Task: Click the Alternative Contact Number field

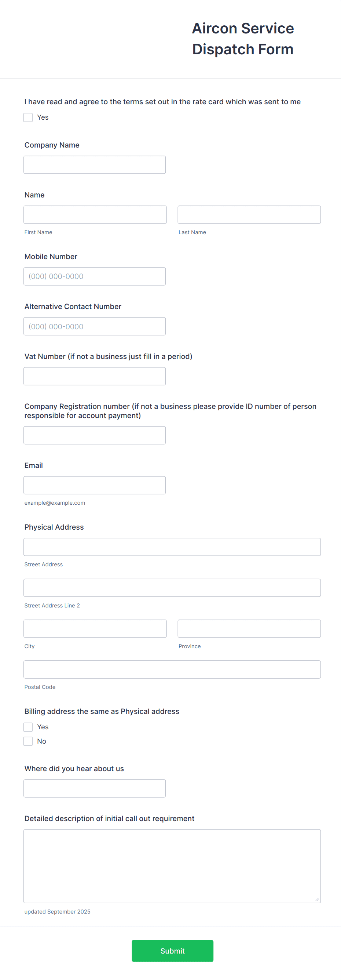Action: (x=94, y=326)
